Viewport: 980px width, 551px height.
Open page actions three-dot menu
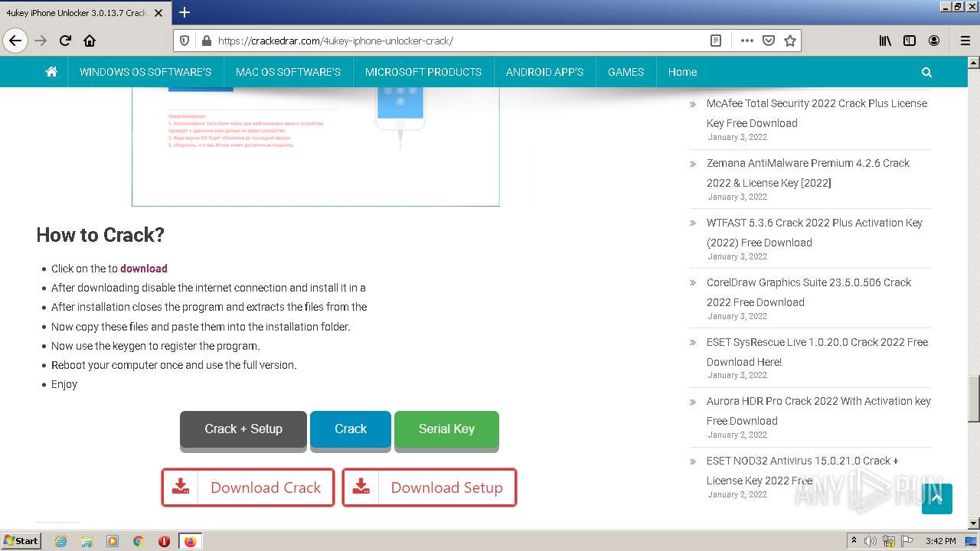tap(746, 41)
